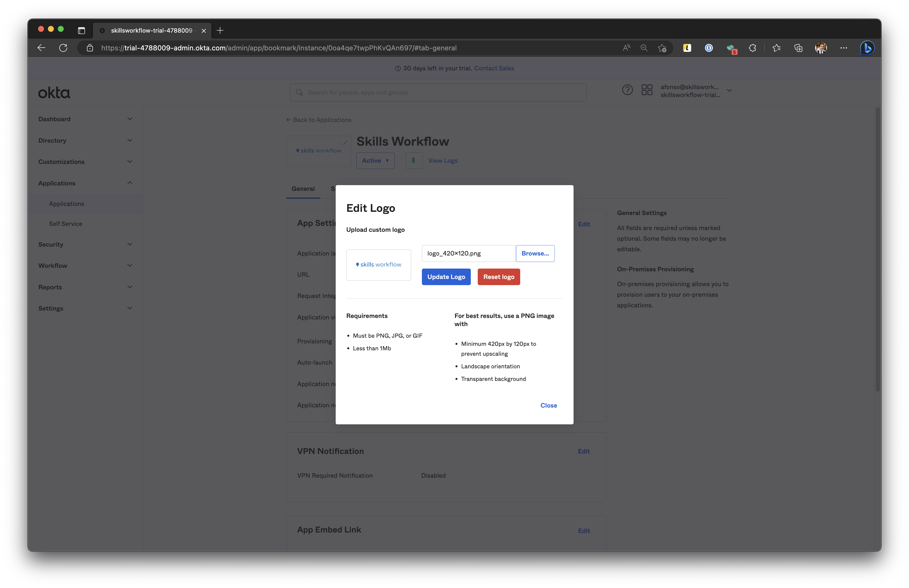The width and height of the screenshot is (909, 588).
Task: Click the zoom out magnifier icon
Action: click(644, 48)
